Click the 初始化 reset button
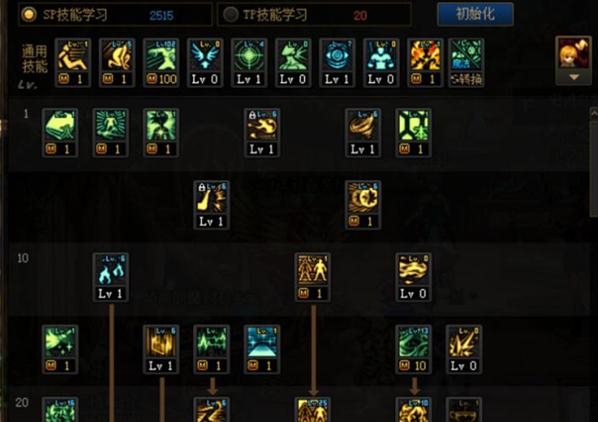This screenshot has height=422, width=598. [475, 14]
